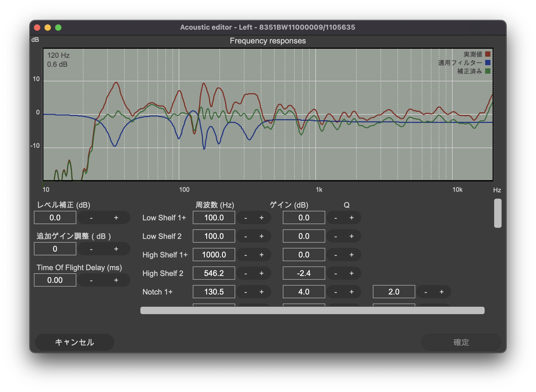536x392 pixels.
Task: Click the vertical filter list scrollbar
Action: pyautogui.click(x=498, y=213)
